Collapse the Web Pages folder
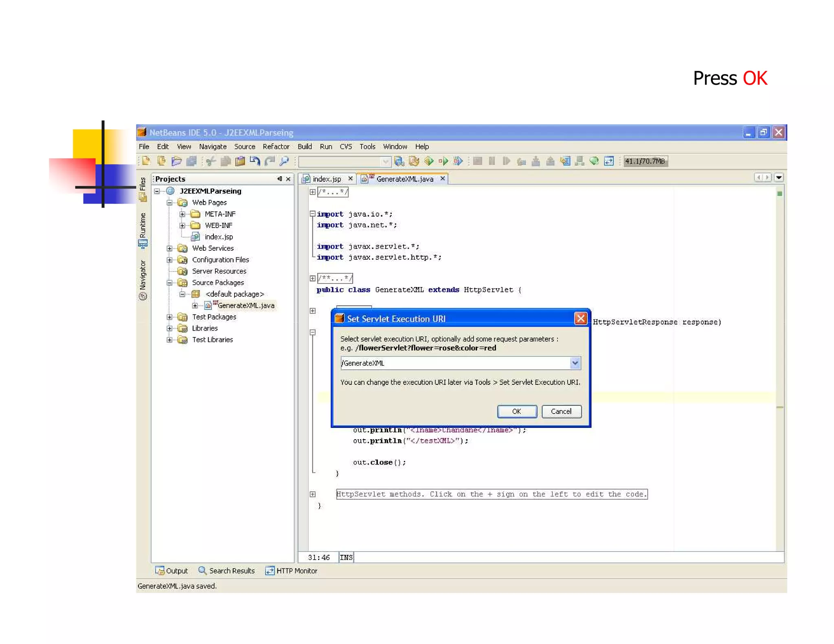The height and width of the screenshot is (644, 834). click(170, 202)
